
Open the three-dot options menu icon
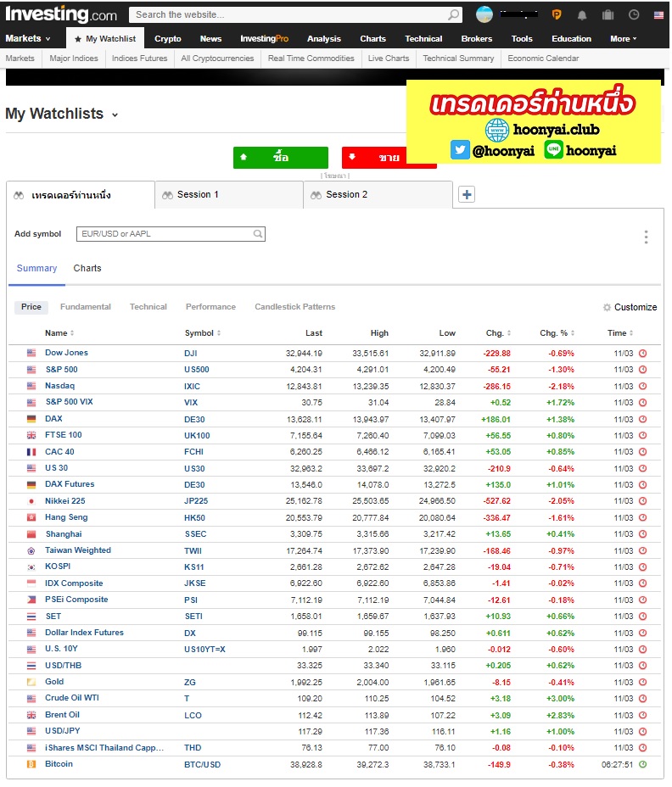pyautogui.click(x=647, y=237)
